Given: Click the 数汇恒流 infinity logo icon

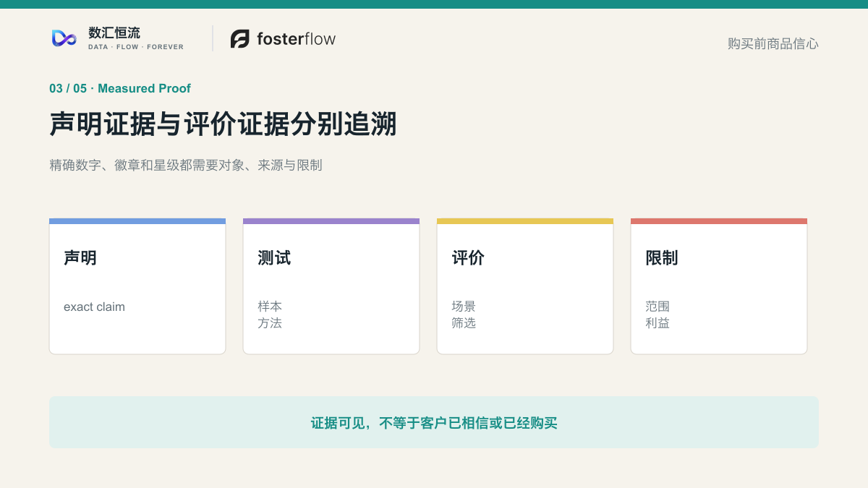Looking at the screenshot, I should coord(64,38).
